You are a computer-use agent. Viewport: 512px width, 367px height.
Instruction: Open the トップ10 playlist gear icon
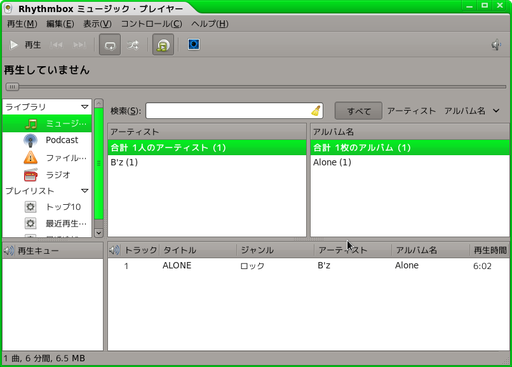[30, 207]
